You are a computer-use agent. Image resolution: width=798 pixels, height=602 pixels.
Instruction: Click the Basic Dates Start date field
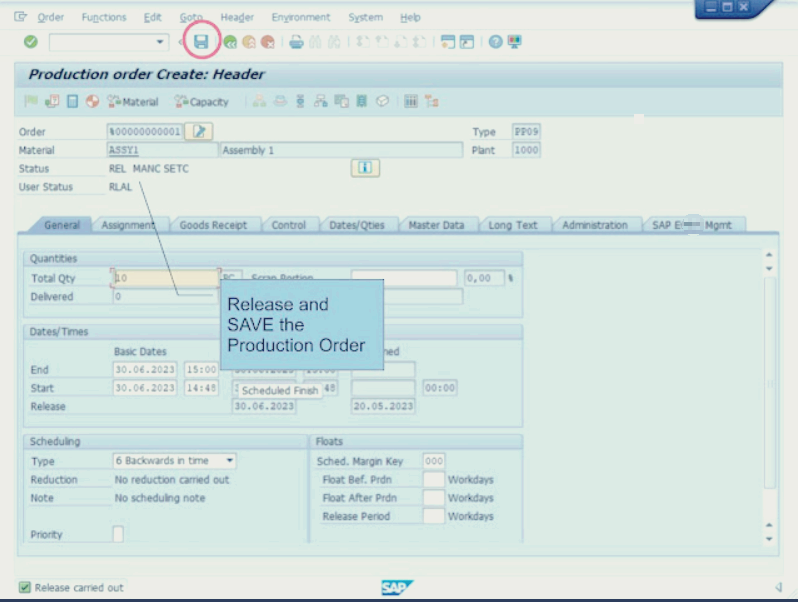tap(145, 388)
